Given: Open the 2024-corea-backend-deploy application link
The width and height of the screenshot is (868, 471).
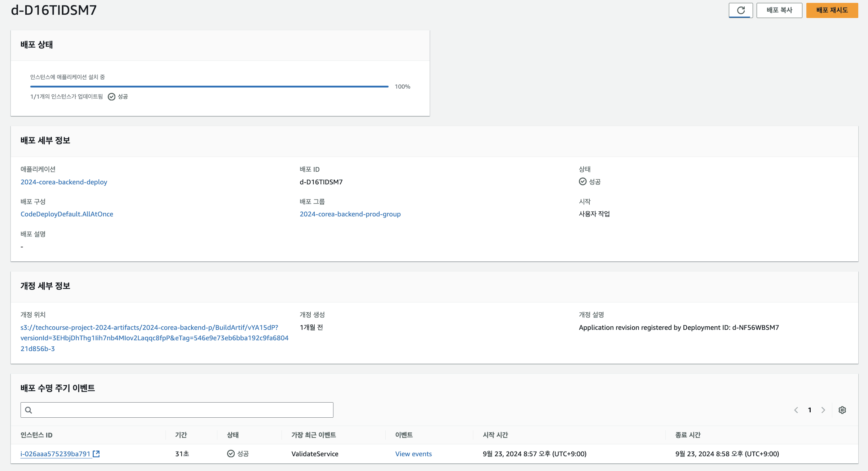Looking at the screenshot, I should [x=64, y=182].
